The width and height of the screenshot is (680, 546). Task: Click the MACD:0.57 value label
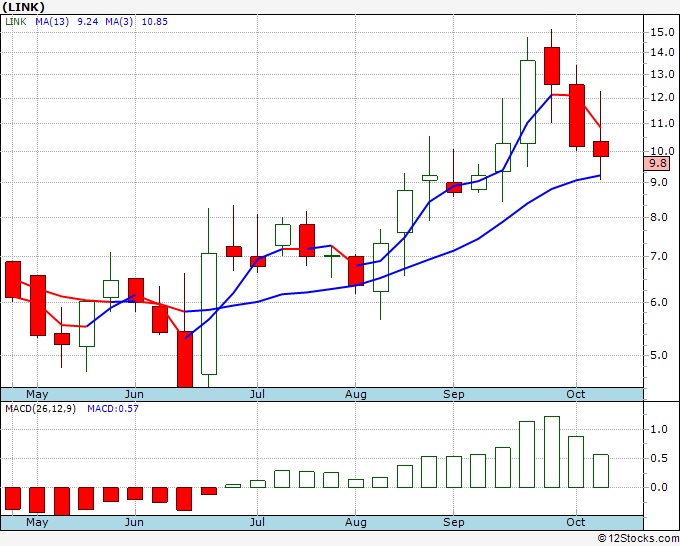pos(113,409)
